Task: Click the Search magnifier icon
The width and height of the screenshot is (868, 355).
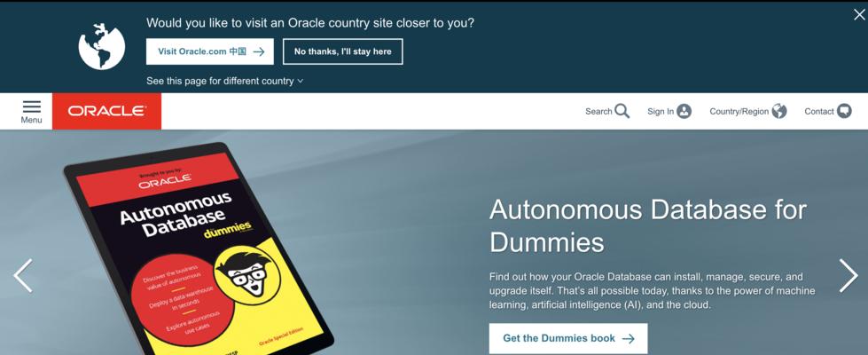Action: (622, 111)
